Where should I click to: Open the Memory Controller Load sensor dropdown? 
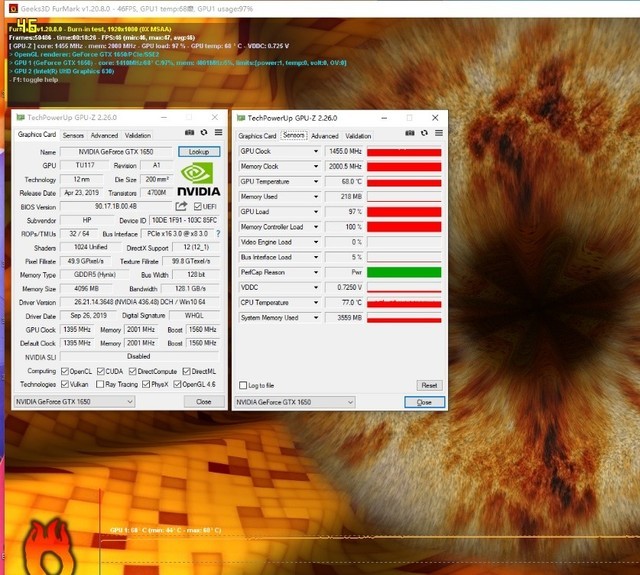point(316,227)
